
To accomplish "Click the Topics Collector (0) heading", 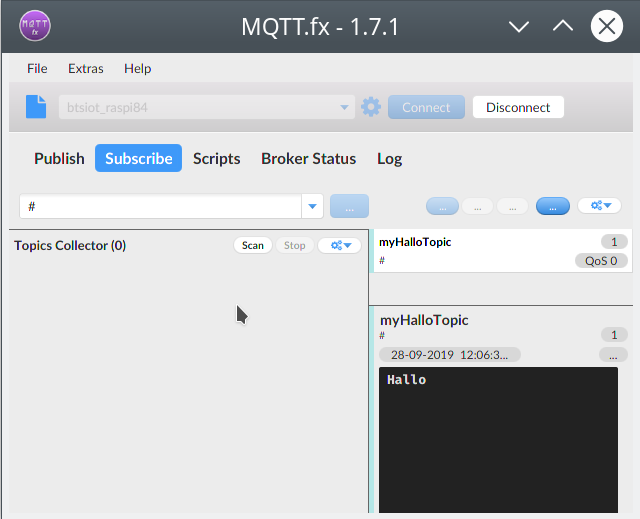I will [x=70, y=246].
